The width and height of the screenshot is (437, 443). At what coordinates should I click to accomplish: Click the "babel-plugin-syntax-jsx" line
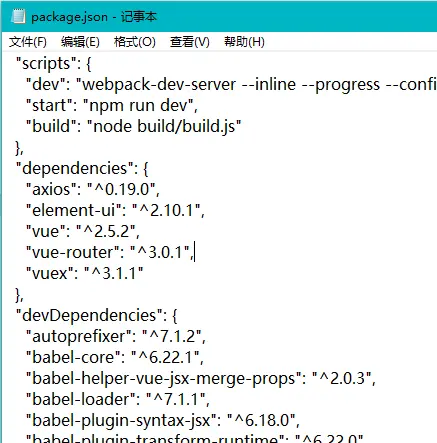[163, 420]
